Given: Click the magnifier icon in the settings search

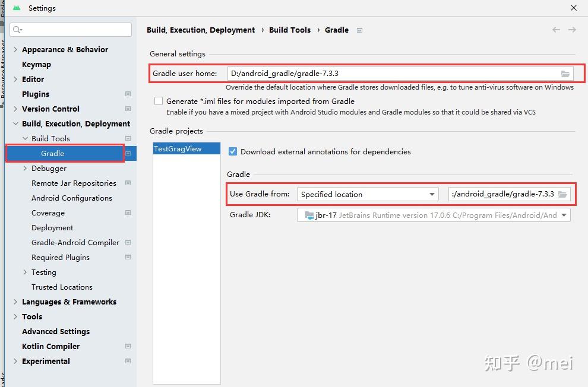Looking at the screenshot, I should tap(16, 29).
